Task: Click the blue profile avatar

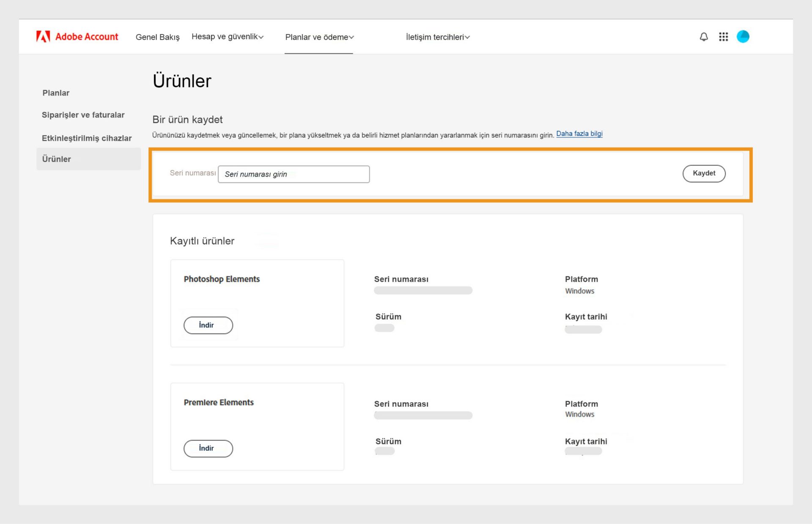Action: [x=743, y=37]
